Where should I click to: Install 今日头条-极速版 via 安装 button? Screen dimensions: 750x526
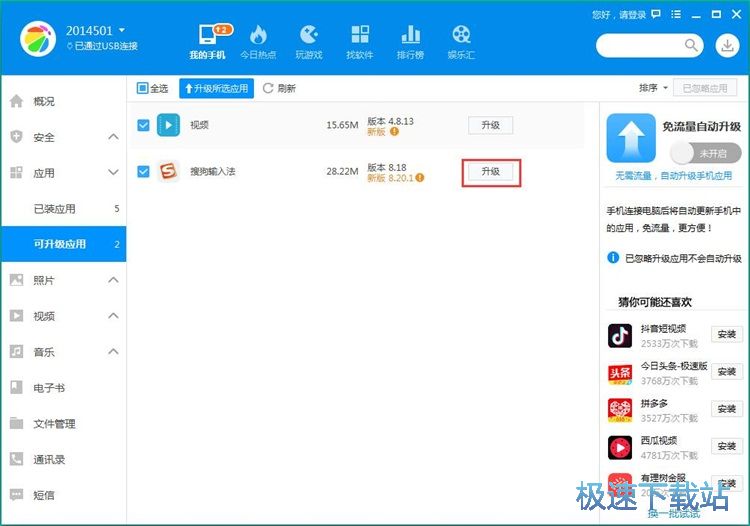(727, 372)
